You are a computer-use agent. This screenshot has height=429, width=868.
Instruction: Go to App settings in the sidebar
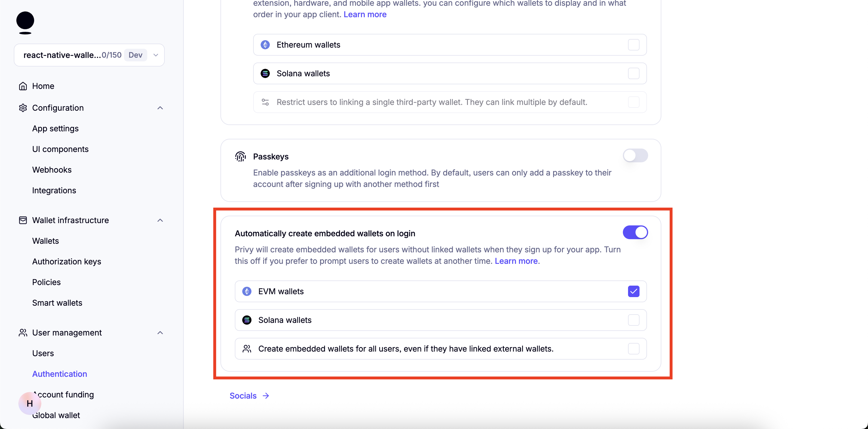click(55, 128)
